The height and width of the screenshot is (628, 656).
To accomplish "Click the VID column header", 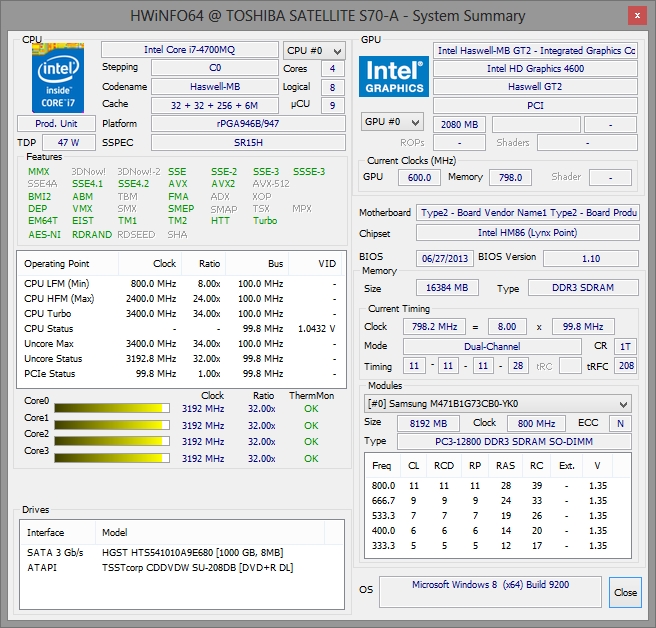I will tap(315, 264).
